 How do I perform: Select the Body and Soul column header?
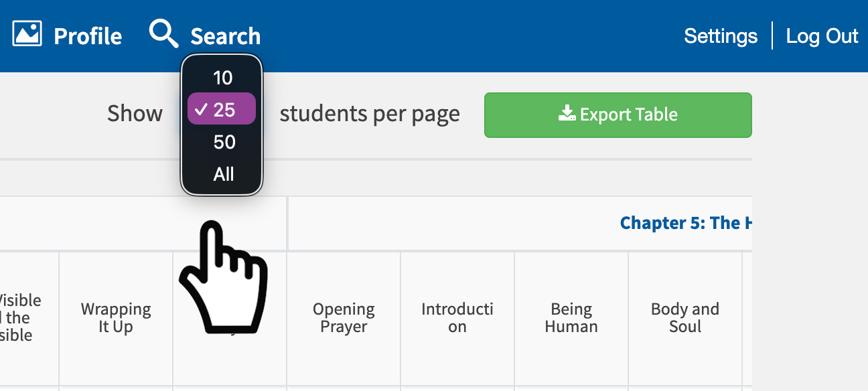tap(684, 317)
